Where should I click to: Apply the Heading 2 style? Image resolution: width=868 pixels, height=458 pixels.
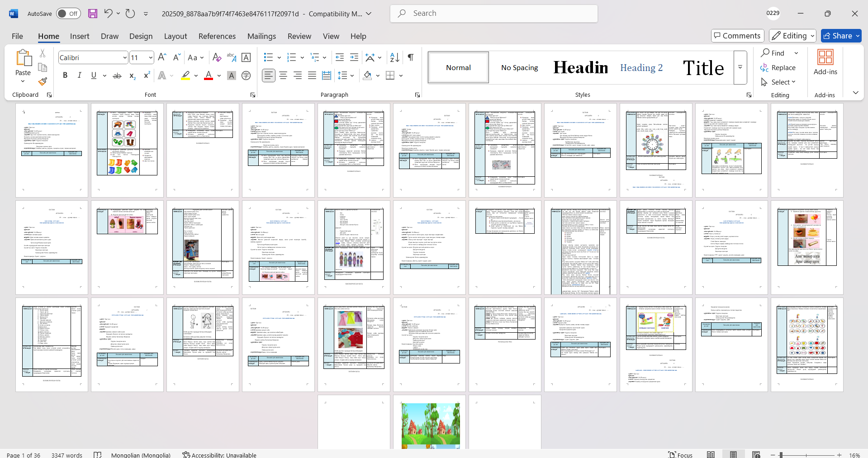pos(641,67)
